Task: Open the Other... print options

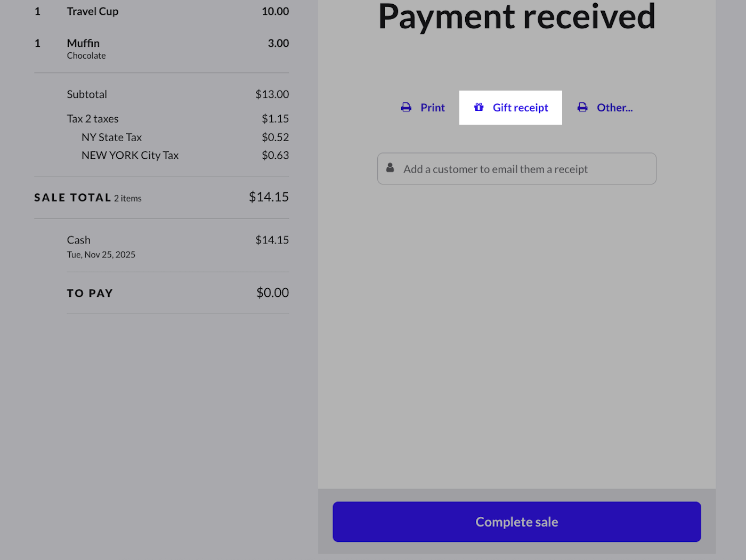Action: [614, 108]
